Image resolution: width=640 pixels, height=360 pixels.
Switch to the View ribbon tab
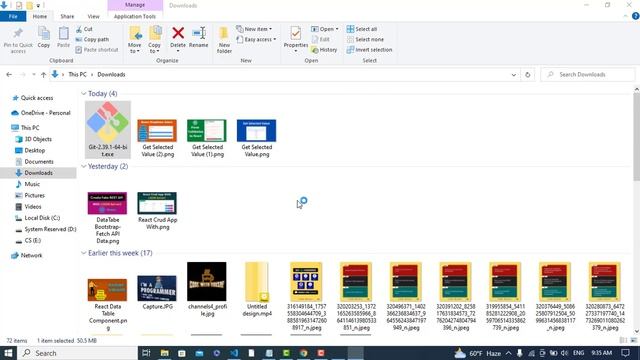click(93, 16)
